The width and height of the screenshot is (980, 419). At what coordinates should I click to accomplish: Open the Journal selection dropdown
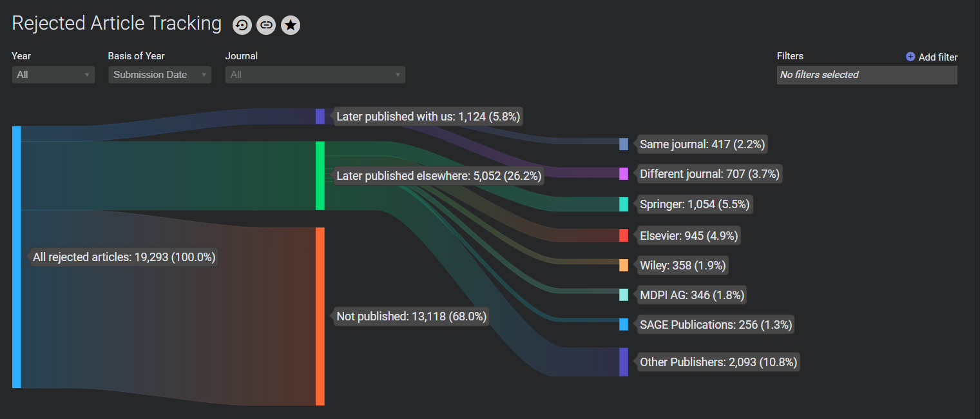click(314, 75)
